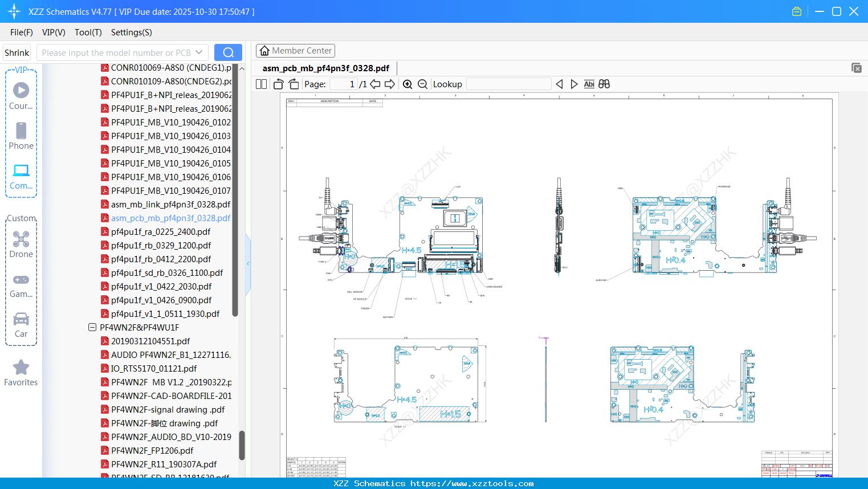Click the zoom out magnifier icon

tap(422, 84)
